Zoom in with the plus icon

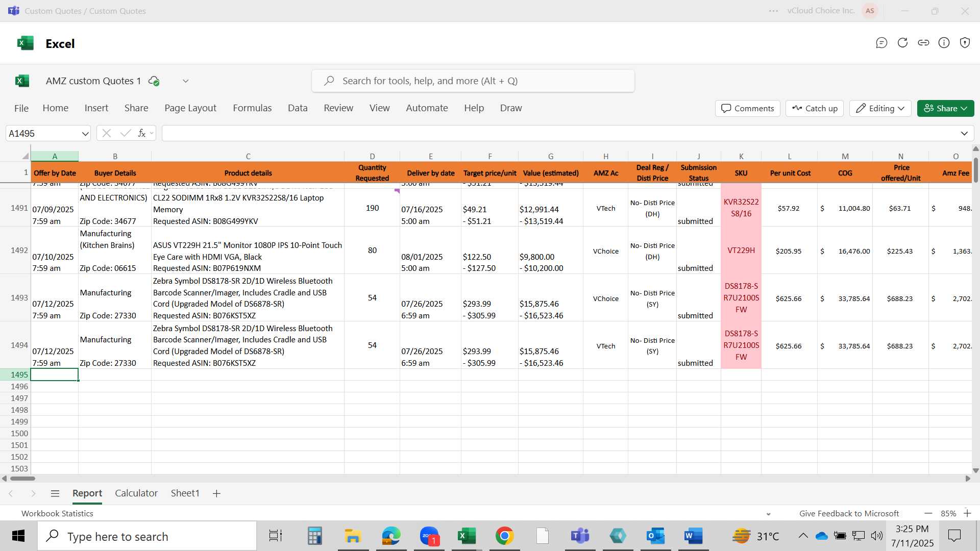pyautogui.click(x=967, y=513)
